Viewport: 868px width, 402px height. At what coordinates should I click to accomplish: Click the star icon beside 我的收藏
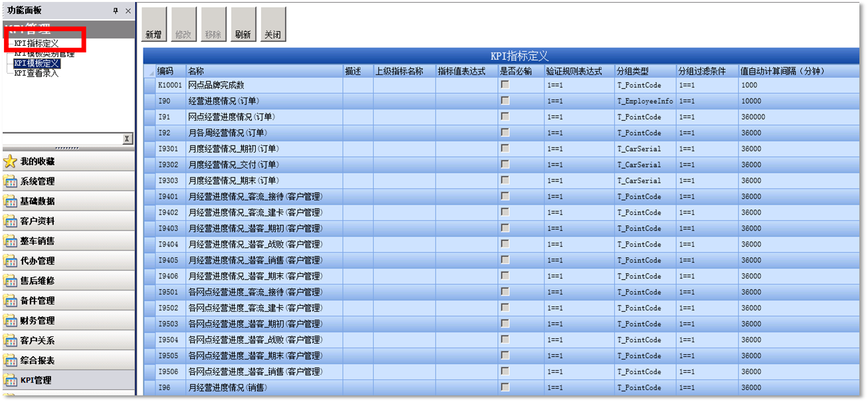tap(11, 161)
